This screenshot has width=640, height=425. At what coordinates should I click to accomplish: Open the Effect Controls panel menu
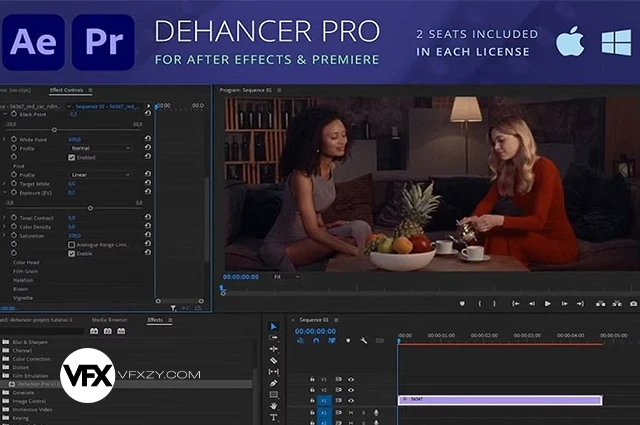tap(90, 90)
